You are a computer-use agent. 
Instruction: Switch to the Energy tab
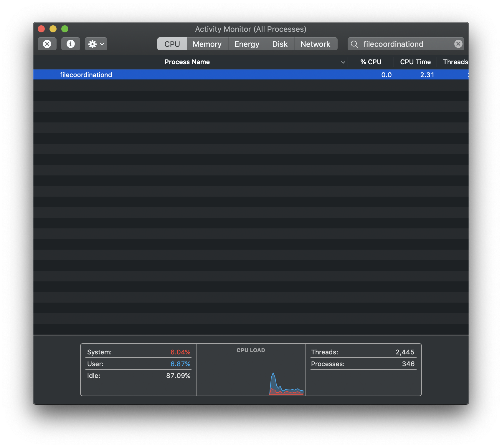pyautogui.click(x=247, y=44)
